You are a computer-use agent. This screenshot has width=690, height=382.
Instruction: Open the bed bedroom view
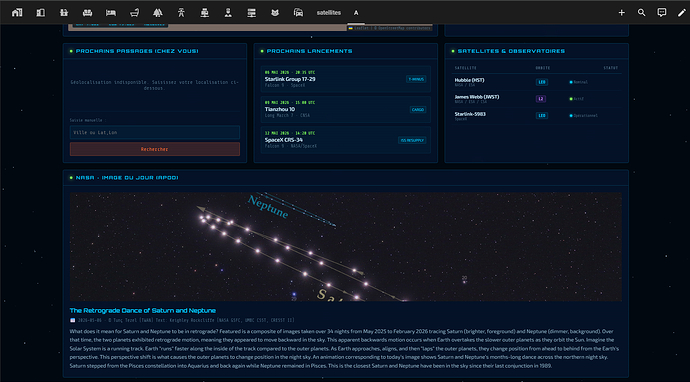[x=111, y=13]
